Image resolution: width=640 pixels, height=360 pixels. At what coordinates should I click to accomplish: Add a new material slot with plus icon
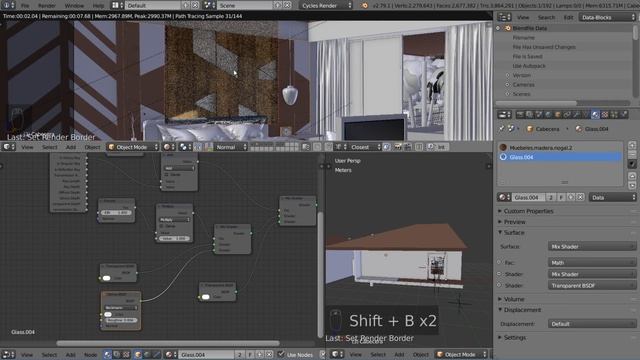point(632,146)
